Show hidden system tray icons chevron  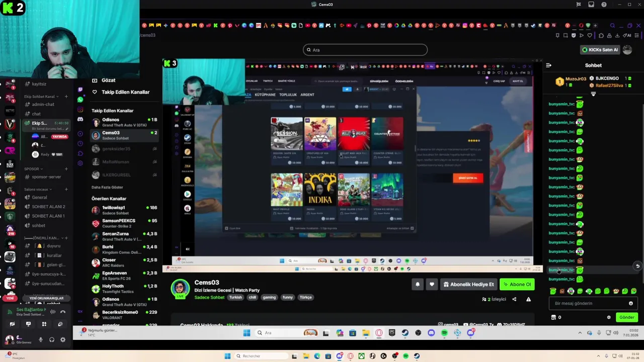[x=580, y=333]
